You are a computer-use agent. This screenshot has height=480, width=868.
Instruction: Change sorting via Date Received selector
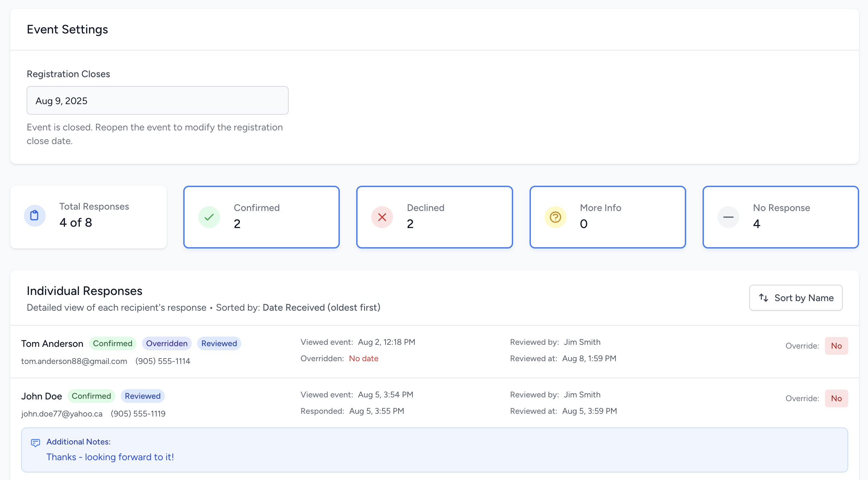321,307
